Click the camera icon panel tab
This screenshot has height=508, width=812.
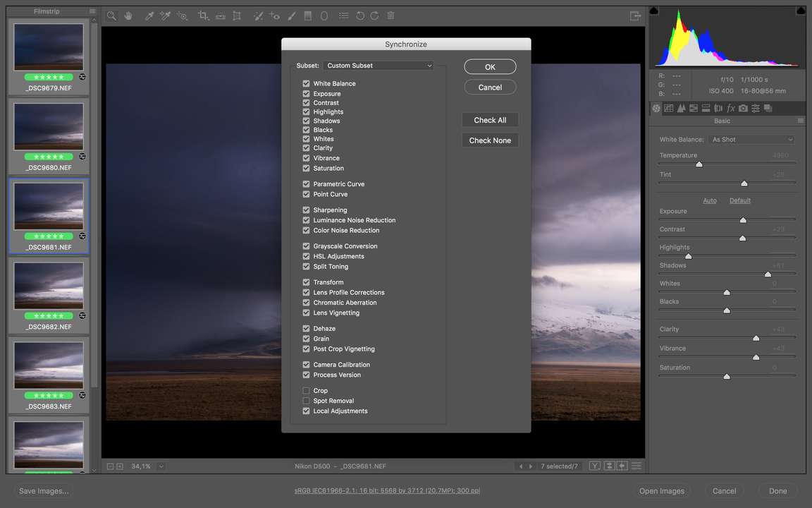[743, 108]
